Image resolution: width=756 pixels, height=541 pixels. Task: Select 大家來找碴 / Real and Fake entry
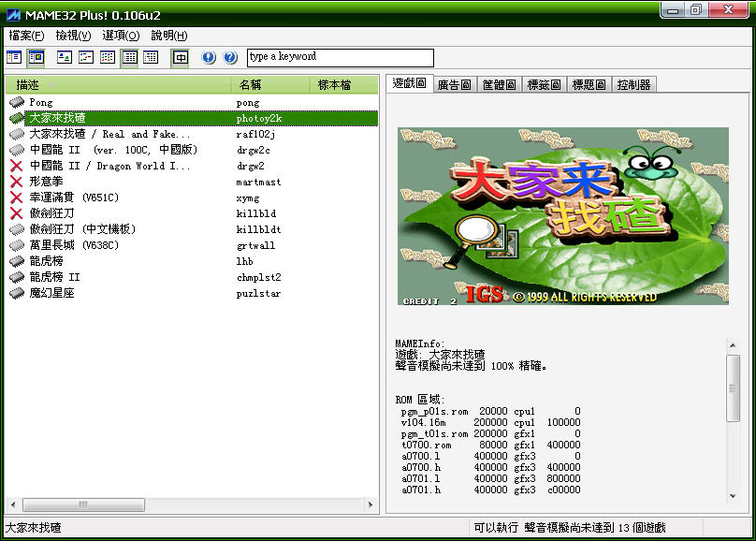coord(109,134)
